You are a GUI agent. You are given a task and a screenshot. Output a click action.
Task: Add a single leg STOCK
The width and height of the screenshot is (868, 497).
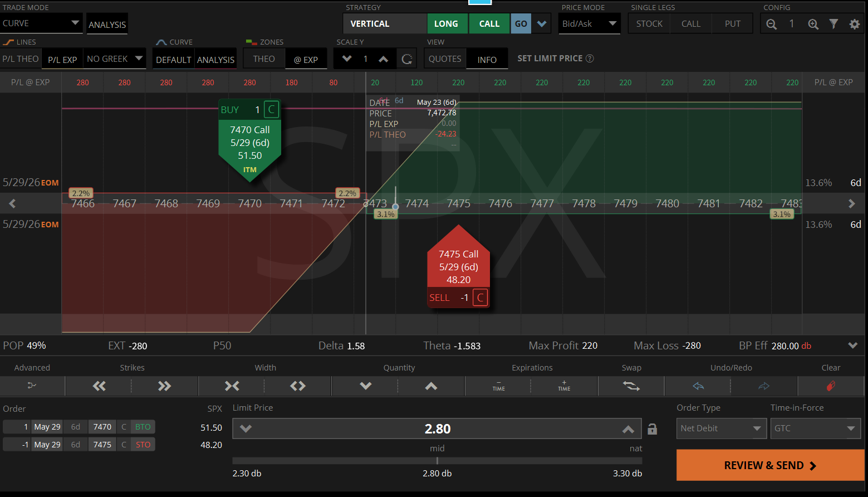click(x=649, y=24)
